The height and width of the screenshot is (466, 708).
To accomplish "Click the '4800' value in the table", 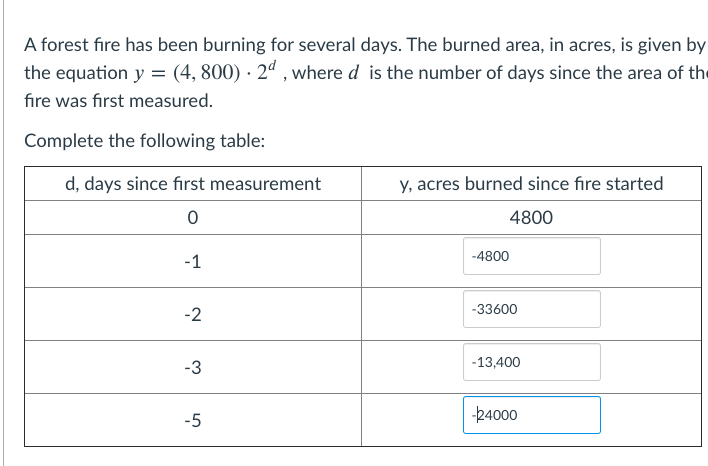I will [x=531, y=218].
